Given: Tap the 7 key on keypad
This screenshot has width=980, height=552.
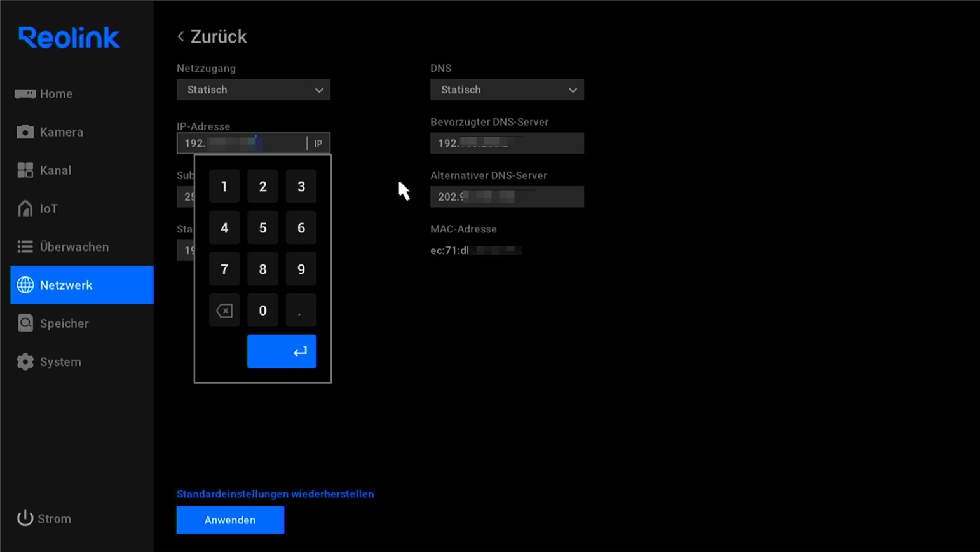Looking at the screenshot, I should (224, 269).
